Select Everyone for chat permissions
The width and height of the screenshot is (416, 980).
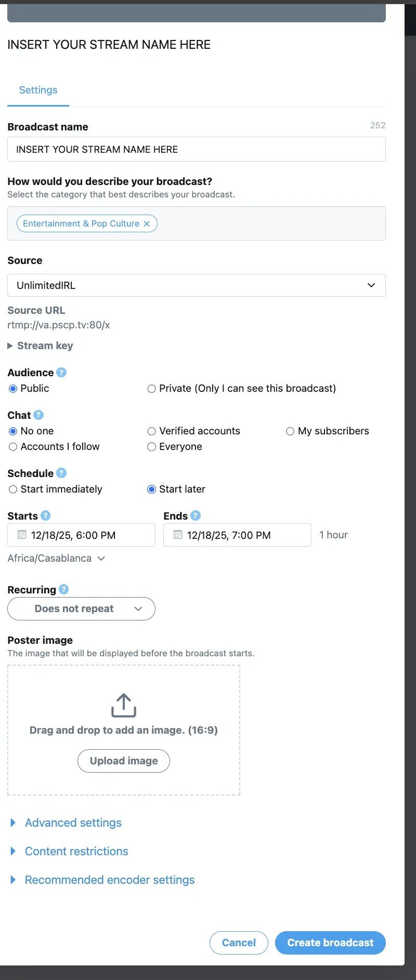tap(152, 447)
